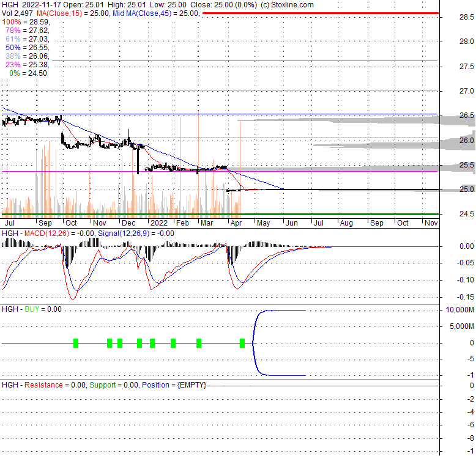The width and height of the screenshot is (476, 456).
Task: Click the 25.0 price axis label
Action: 466,189
